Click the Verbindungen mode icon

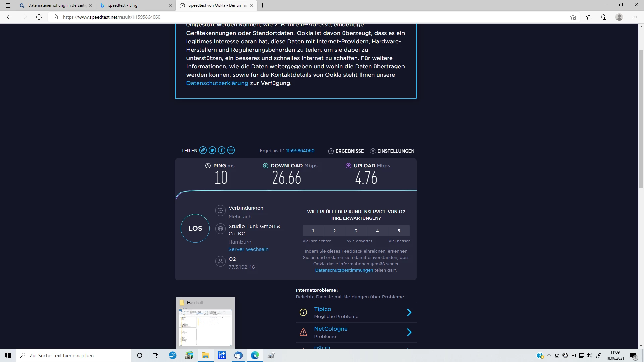(x=220, y=210)
